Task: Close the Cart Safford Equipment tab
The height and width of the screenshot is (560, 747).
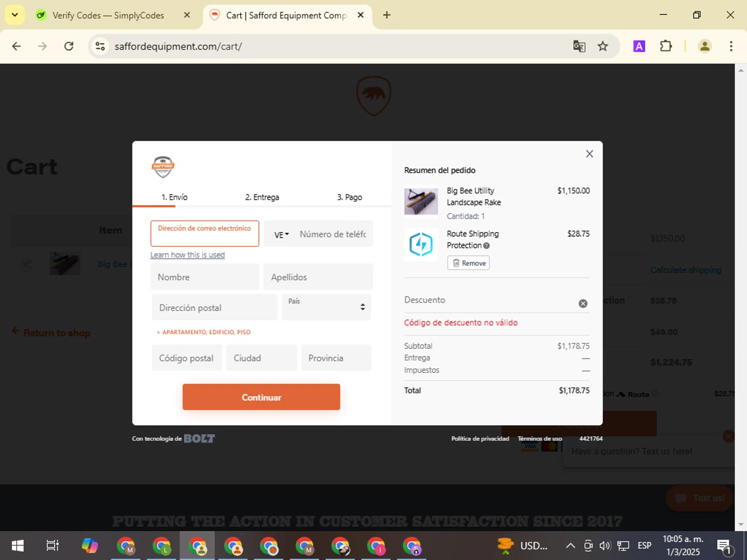Action: coord(361,15)
